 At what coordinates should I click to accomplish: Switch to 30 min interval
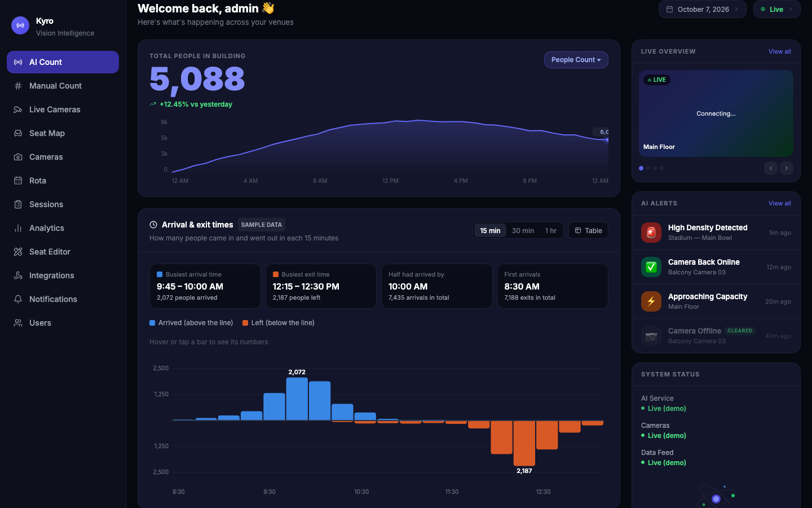tap(523, 230)
